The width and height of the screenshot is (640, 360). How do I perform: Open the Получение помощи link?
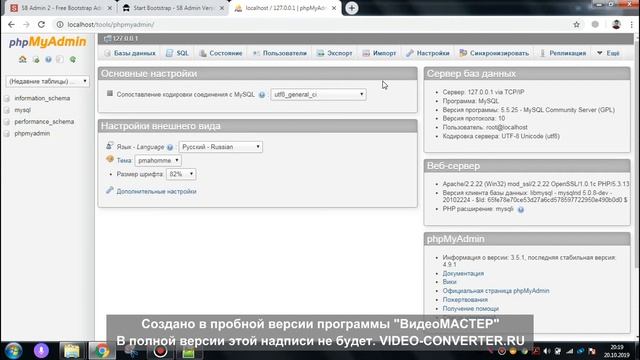point(471,309)
